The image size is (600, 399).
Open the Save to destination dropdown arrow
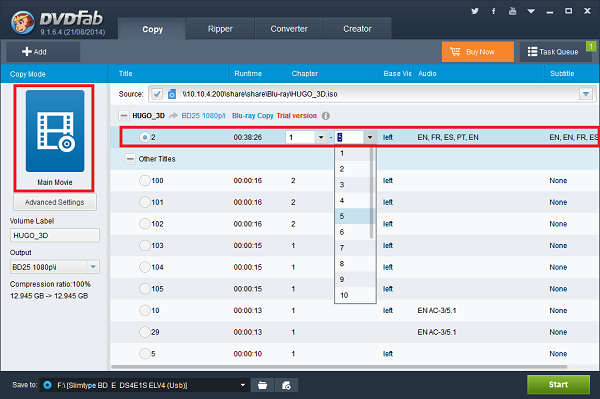point(243,385)
